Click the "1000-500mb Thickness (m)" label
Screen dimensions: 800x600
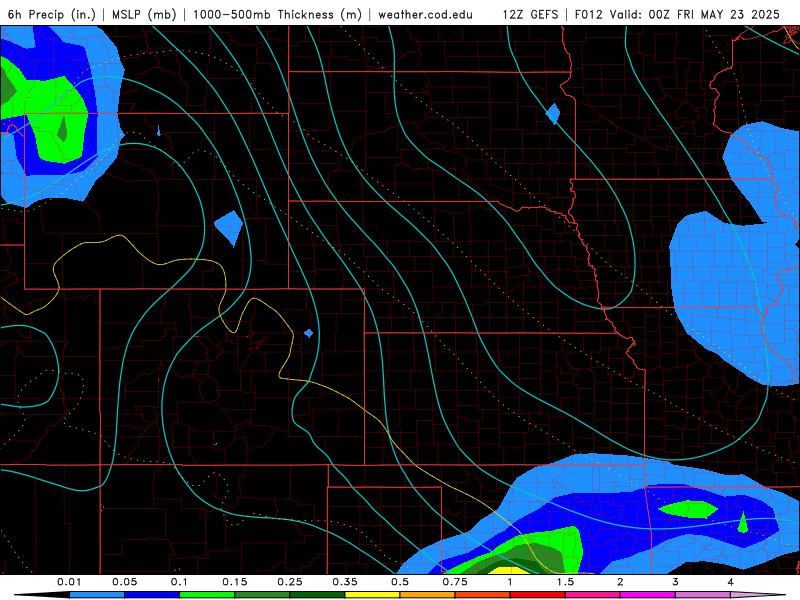pos(277,14)
